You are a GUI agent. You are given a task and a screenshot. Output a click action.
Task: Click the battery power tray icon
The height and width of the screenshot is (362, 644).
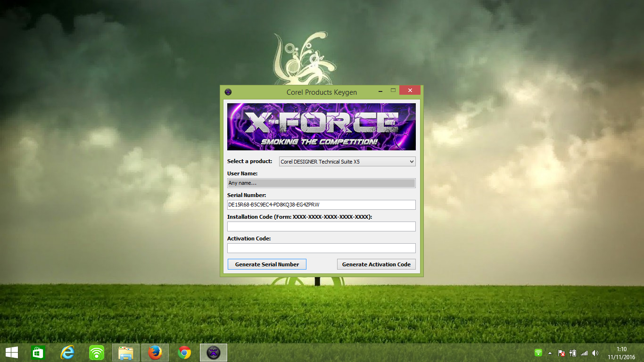pyautogui.click(x=573, y=353)
